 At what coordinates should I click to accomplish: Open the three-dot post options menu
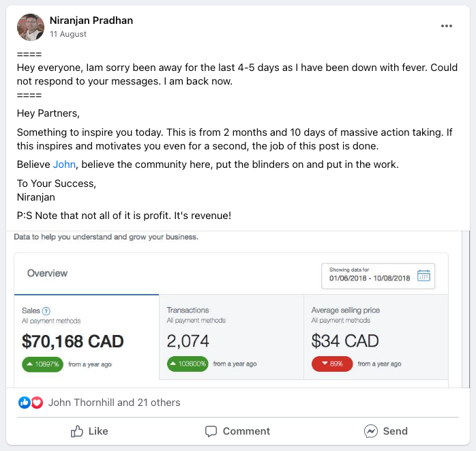point(447,26)
